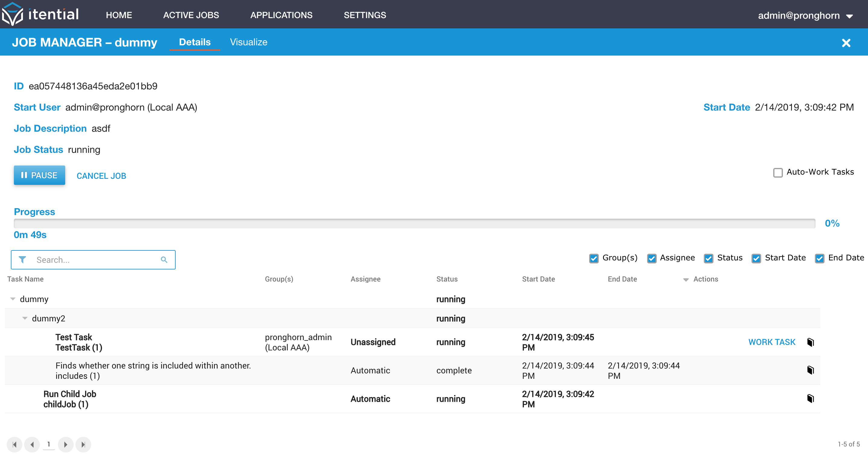The height and width of the screenshot is (467, 868).
Task: Click the job progress bar
Action: tap(414, 223)
